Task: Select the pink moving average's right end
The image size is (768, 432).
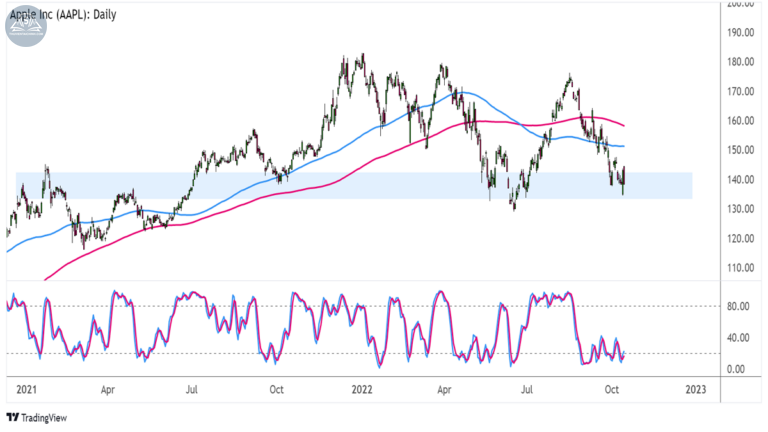Action: (x=624, y=126)
